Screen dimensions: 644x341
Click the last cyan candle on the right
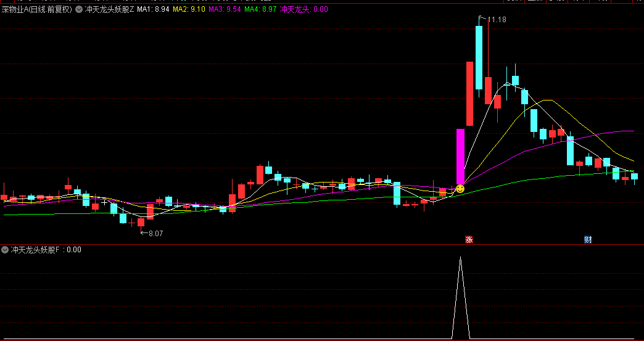tap(635, 176)
